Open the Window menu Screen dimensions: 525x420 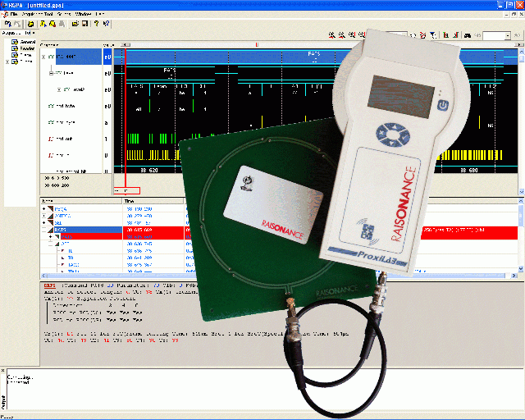[x=83, y=14]
